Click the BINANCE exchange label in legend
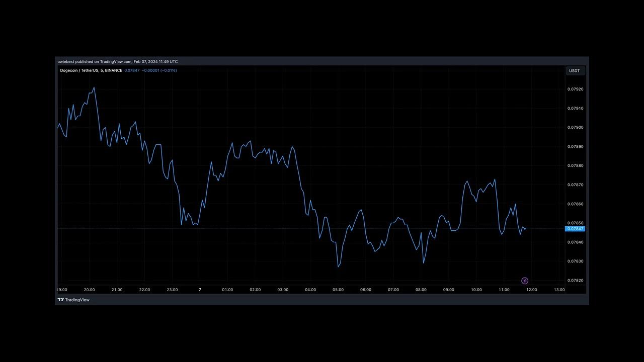 113,70
